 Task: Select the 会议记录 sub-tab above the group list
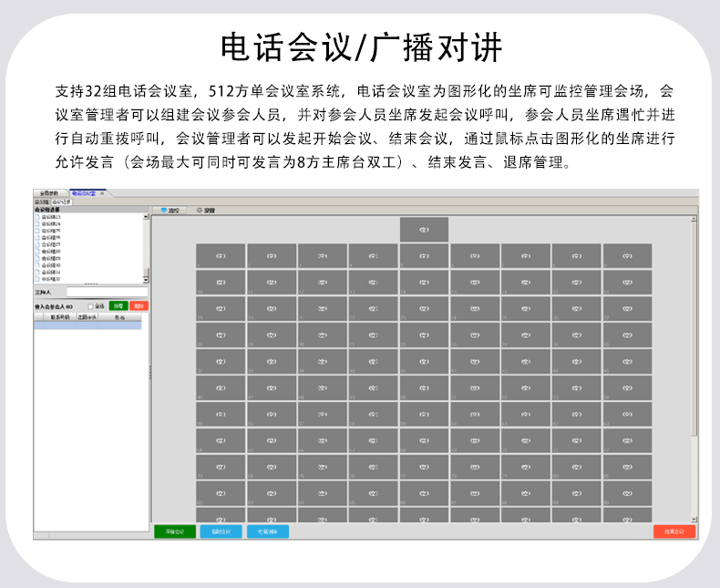pos(61,202)
